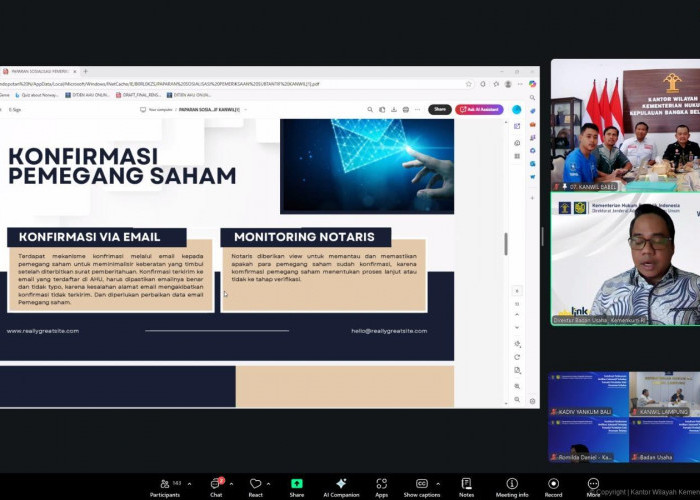Click the sidebar settings gear at bottom
The image size is (700, 500).
click(532, 401)
